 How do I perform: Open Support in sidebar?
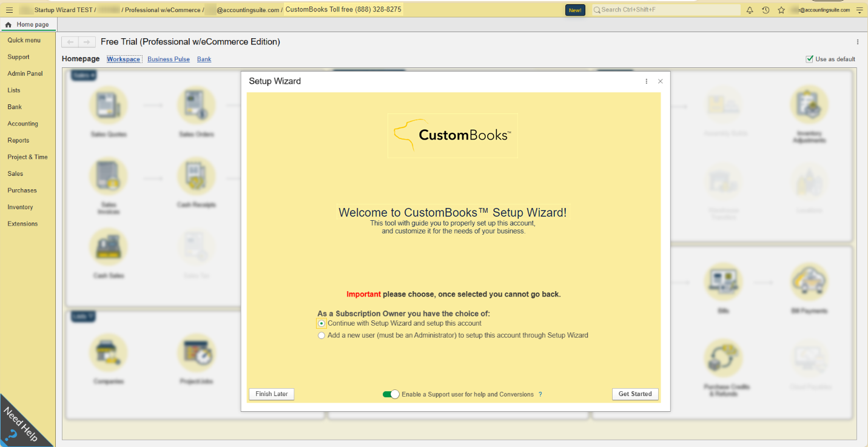(18, 57)
